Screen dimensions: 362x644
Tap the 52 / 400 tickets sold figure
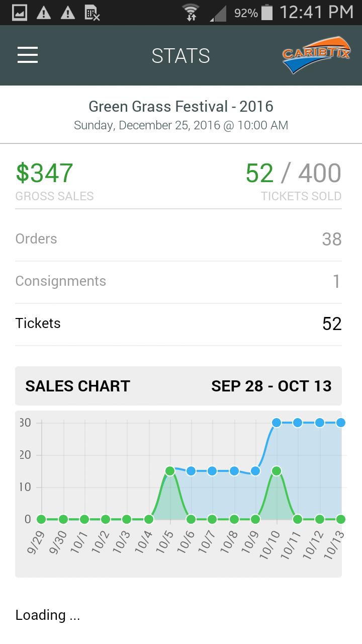point(293,173)
